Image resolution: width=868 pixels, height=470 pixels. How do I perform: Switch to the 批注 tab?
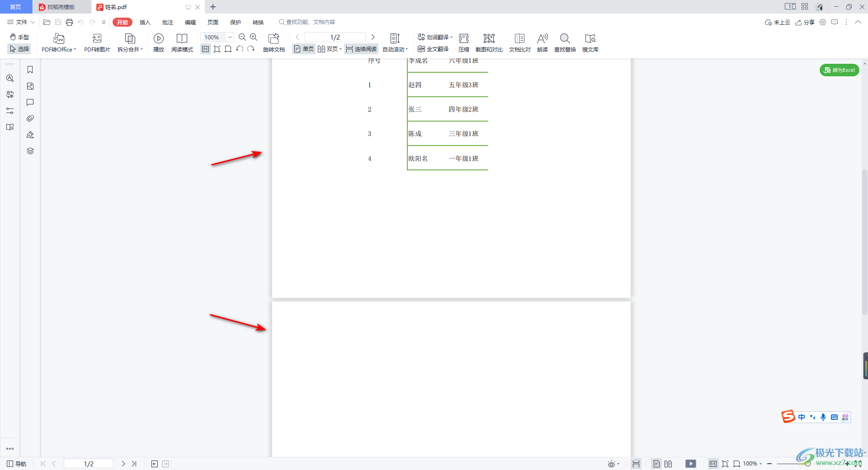pyautogui.click(x=167, y=22)
